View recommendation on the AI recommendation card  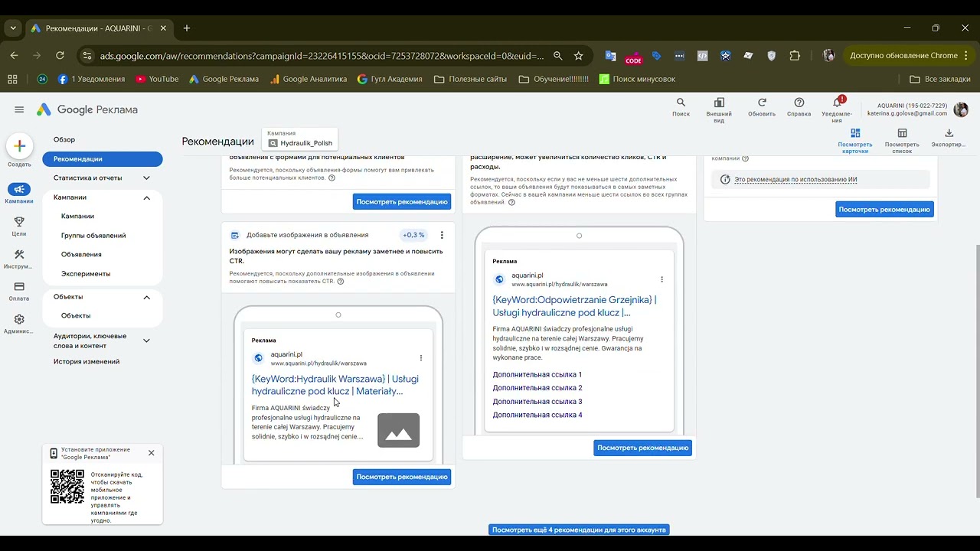click(x=884, y=209)
